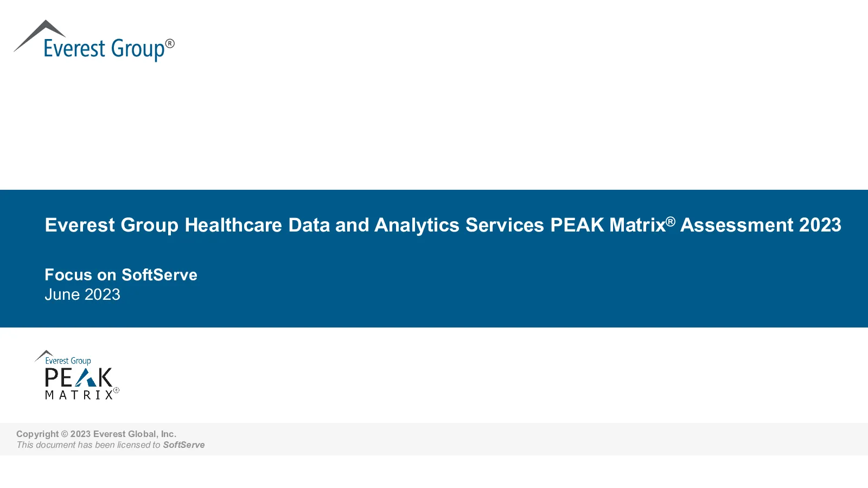The image size is (868, 488).
Task: Select Assessment 2023 in the title
Action: point(761,225)
